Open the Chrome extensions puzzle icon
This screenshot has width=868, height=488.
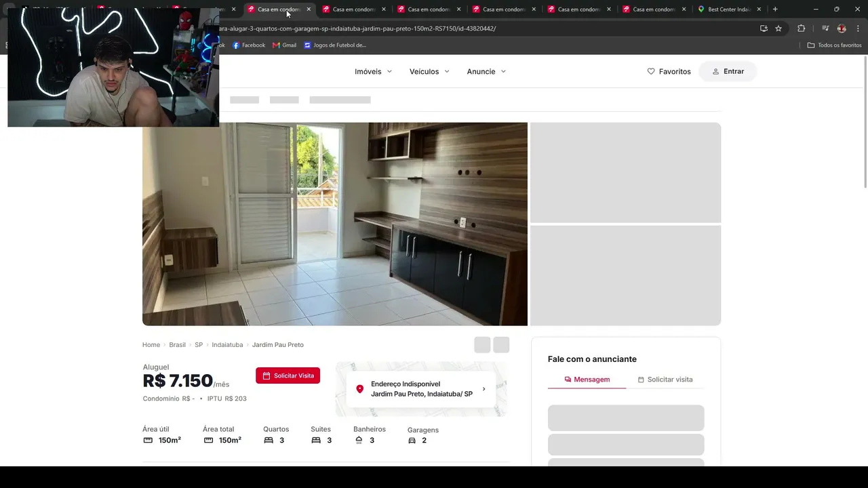[x=802, y=28]
